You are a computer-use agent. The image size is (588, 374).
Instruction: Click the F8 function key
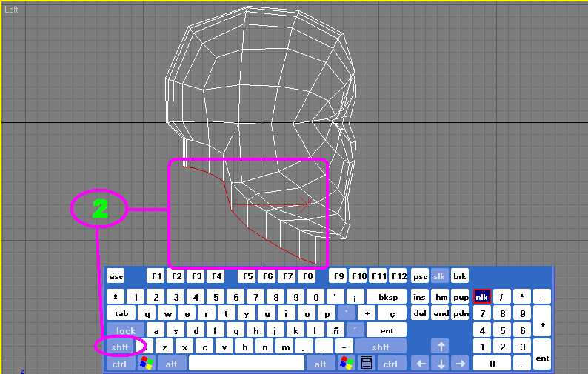click(307, 276)
